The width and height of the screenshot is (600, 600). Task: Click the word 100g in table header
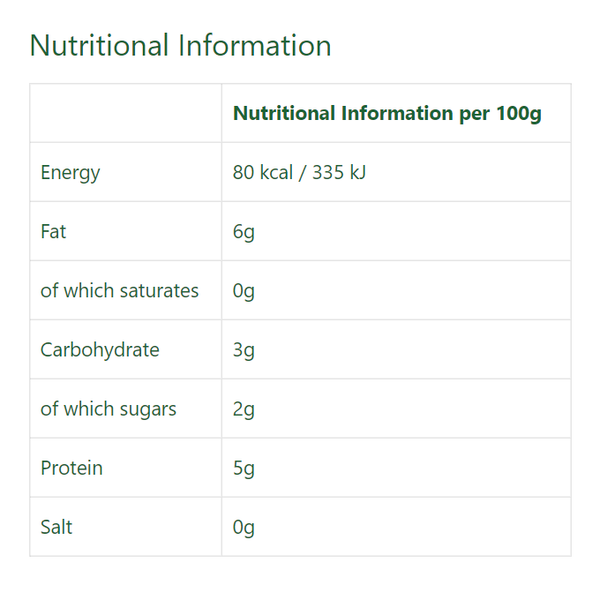coord(518,113)
